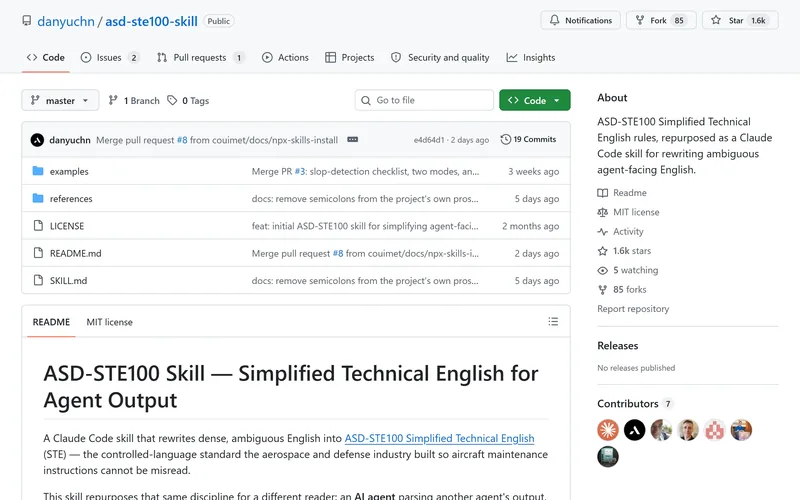Open the 85 forks link
This screenshot has height=500, width=800.
click(622, 290)
